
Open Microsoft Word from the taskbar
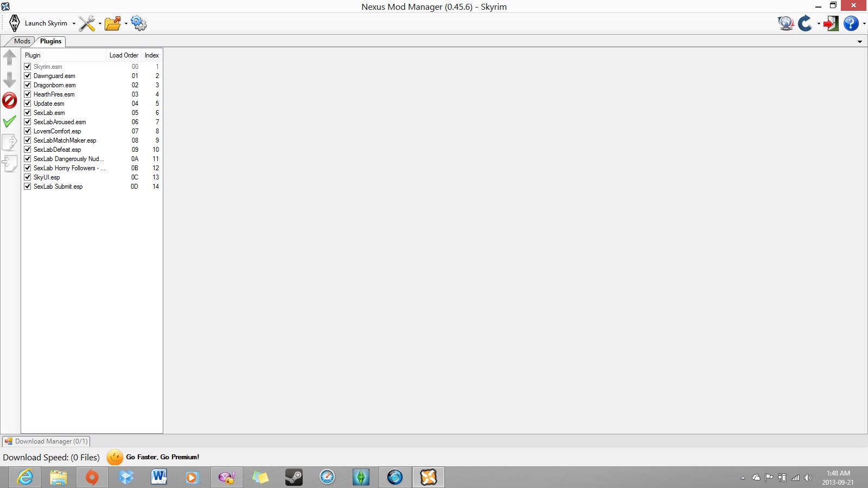tap(159, 477)
